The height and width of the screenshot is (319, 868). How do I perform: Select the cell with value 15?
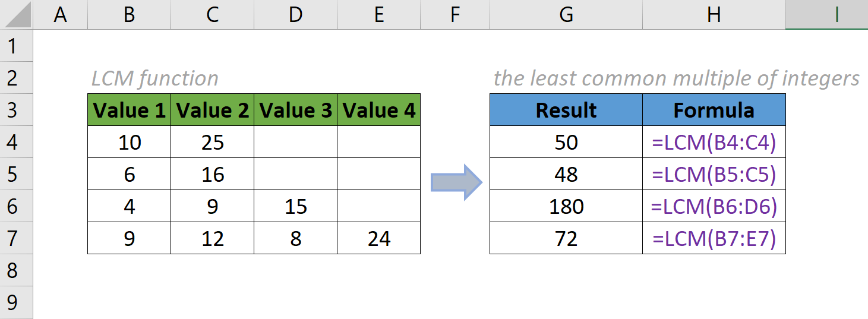[295, 206]
